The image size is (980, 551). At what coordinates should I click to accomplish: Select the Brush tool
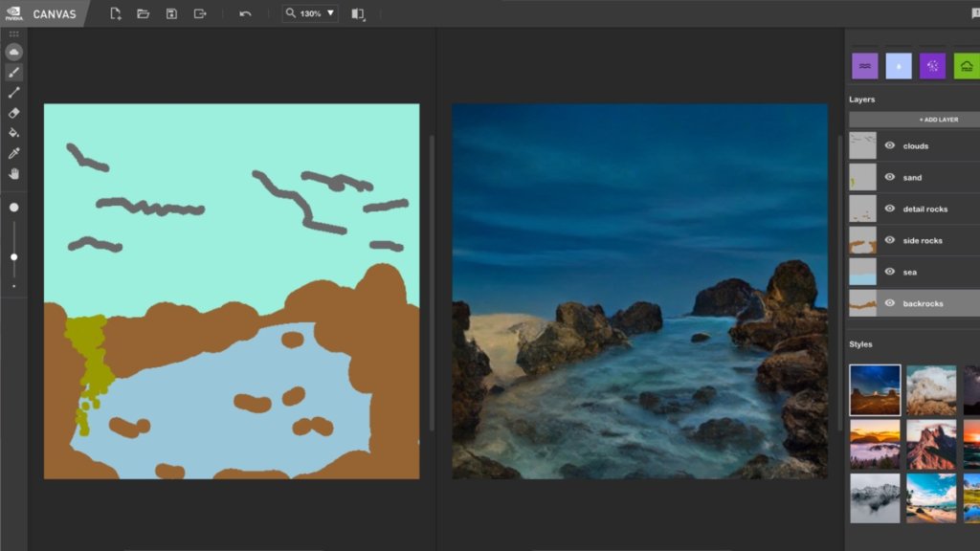point(13,73)
